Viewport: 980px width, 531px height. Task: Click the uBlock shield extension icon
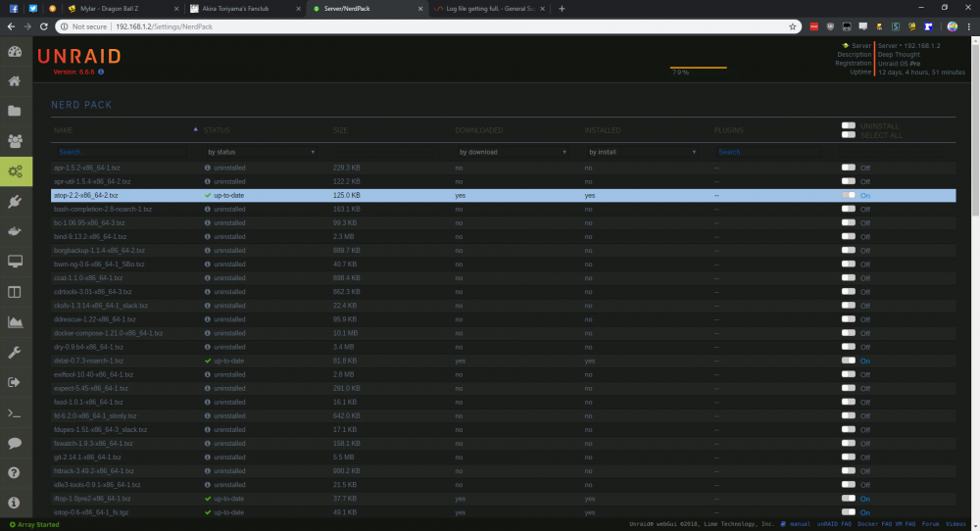(830, 26)
